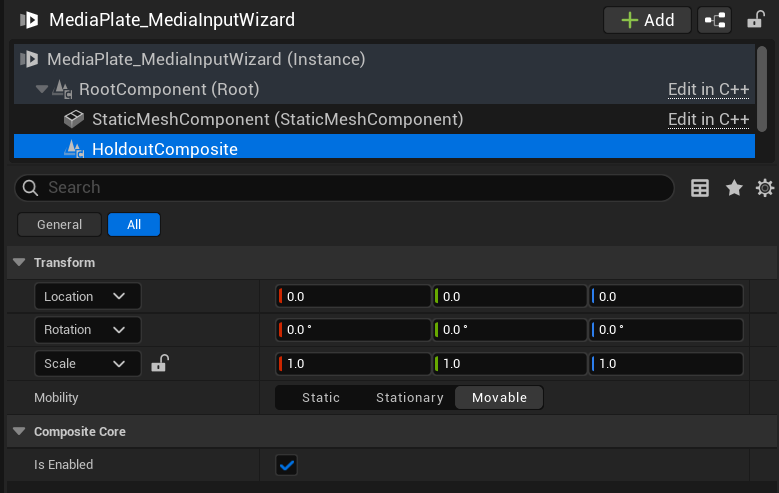Switch to the General filter tab
This screenshot has height=493, width=779.
point(60,225)
